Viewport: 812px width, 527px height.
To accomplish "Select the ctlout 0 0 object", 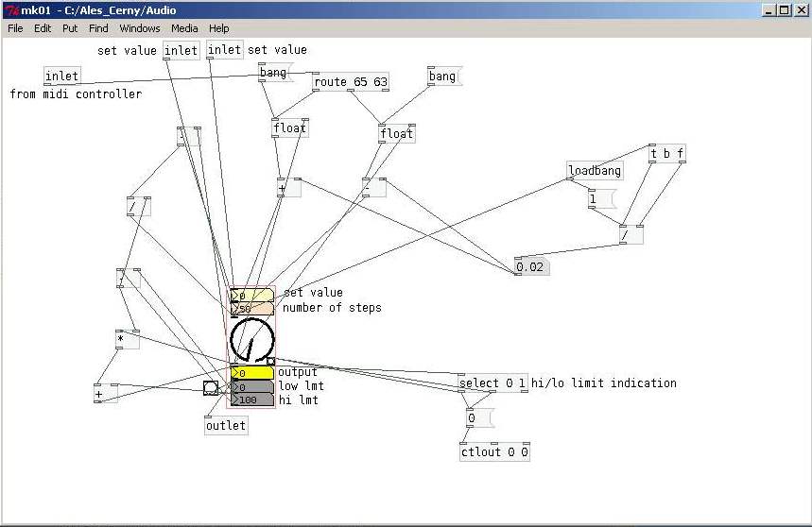I will click(495, 452).
